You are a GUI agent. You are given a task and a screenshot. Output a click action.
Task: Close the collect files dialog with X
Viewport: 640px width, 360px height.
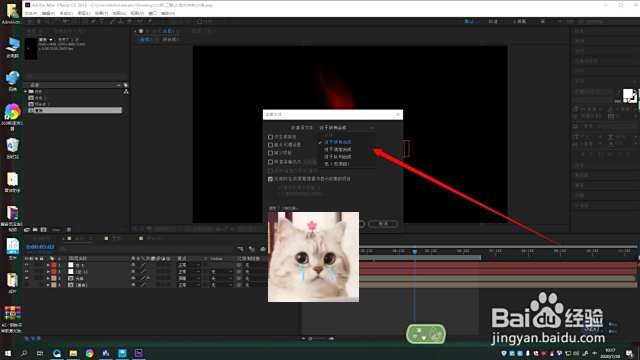pyautogui.click(x=398, y=114)
